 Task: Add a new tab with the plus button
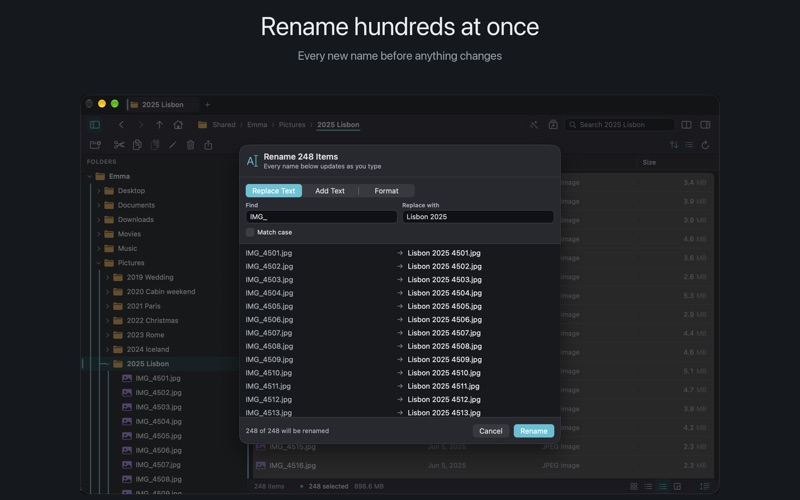click(x=207, y=105)
